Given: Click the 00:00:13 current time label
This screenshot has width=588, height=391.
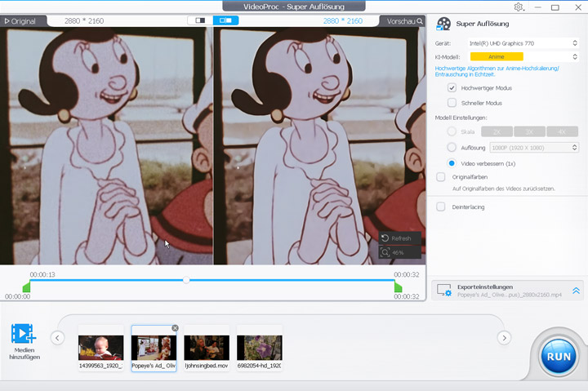Looking at the screenshot, I should (x=42, y=274).
